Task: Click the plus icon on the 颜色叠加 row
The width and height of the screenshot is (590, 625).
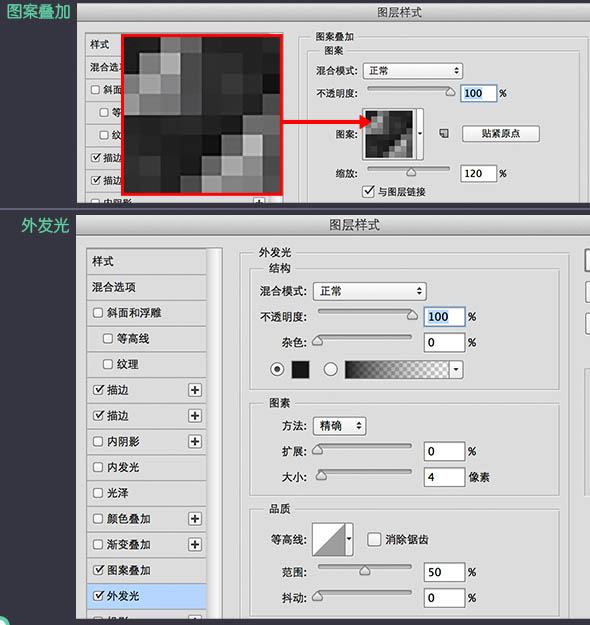Action: coord(195,519)
